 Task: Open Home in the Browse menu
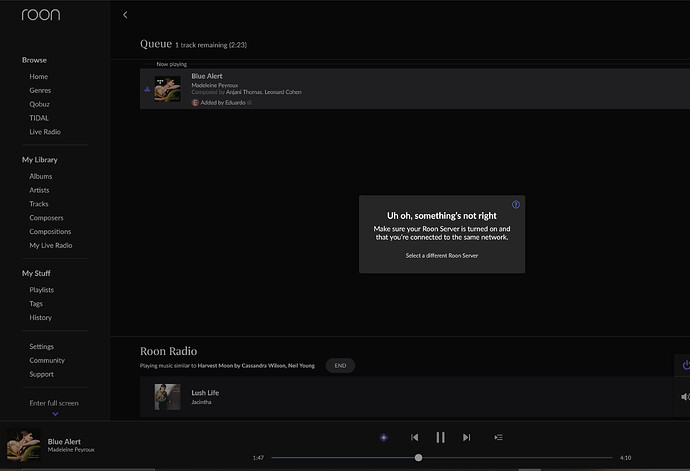[39, 77]
